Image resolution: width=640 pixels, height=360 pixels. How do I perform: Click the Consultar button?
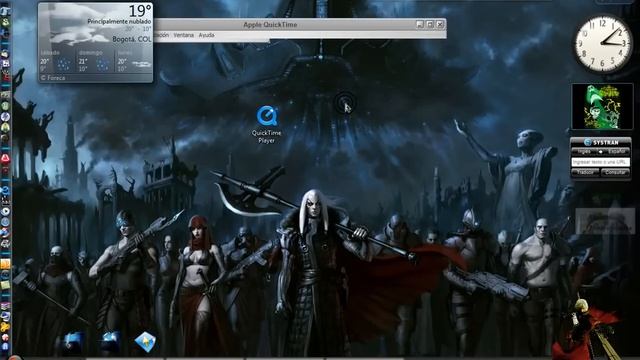(x=616, y=173)
